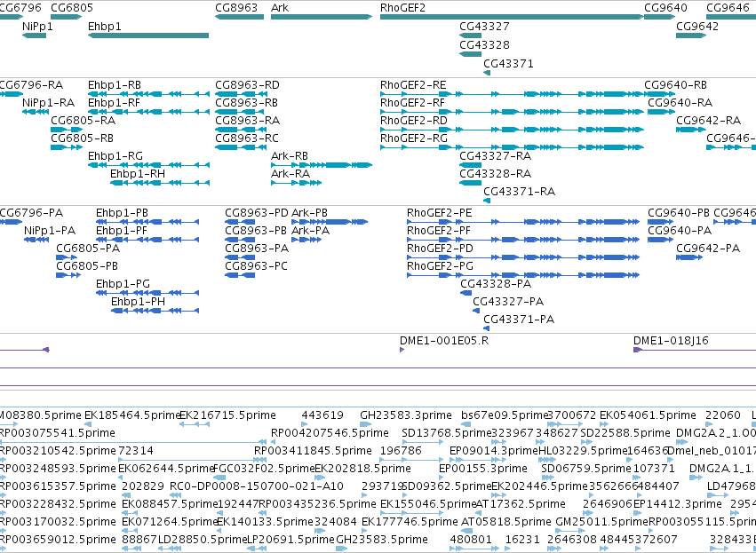The width and height of the screenshot is (756, 553).
Task: Select protein label CG9642-PA
Action: pyautogui.click(x=708, y=249)
